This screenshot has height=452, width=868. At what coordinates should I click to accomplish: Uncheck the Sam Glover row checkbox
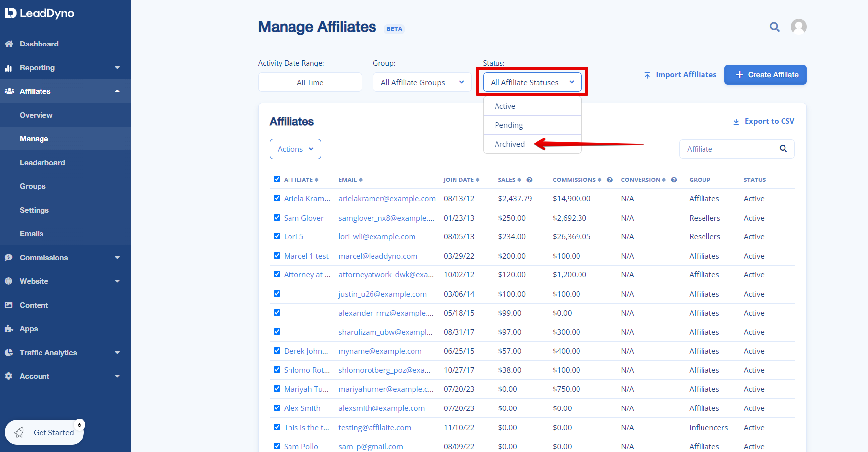point(277,218)
